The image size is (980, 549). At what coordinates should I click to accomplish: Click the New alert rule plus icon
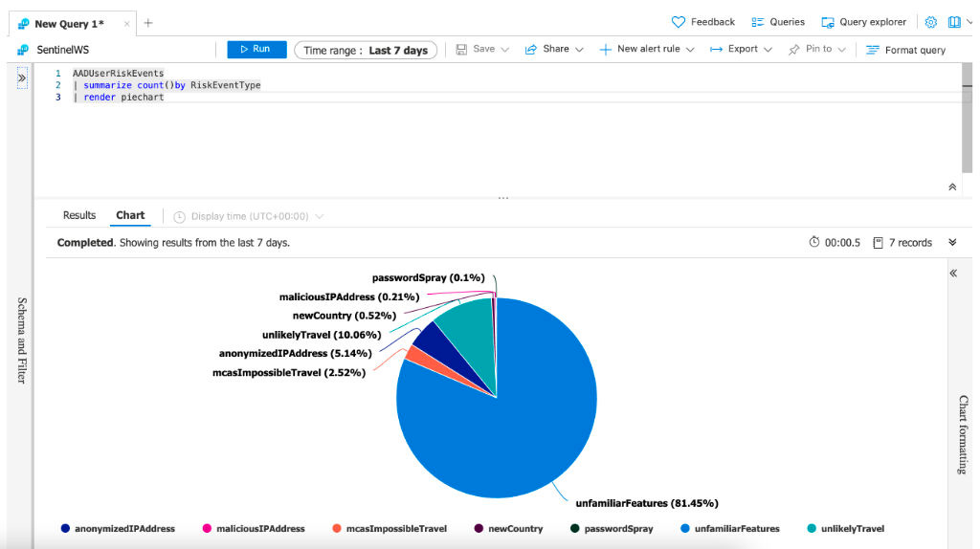coord(605,50)
